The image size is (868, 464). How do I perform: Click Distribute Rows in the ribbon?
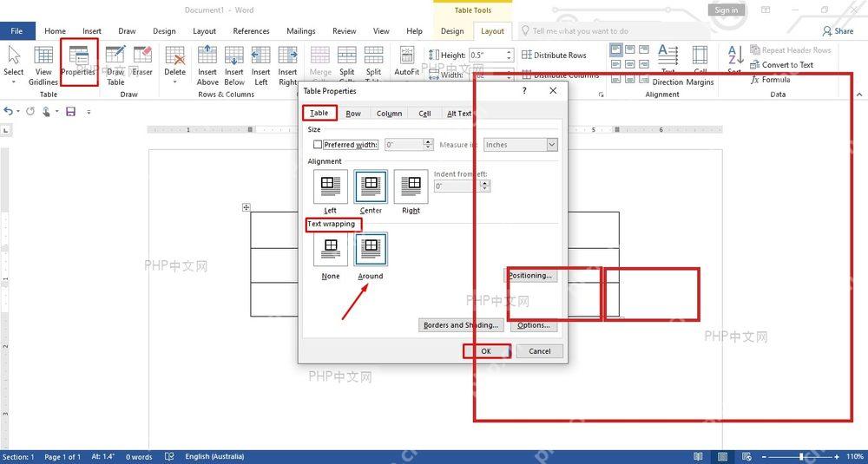coord(554,55)
